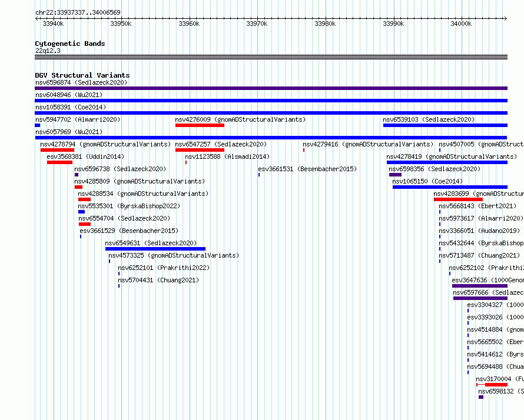Click the nsv4278794 gnomAD variant label
This screenshot has height=420, width=524.
tap(105, 144)
